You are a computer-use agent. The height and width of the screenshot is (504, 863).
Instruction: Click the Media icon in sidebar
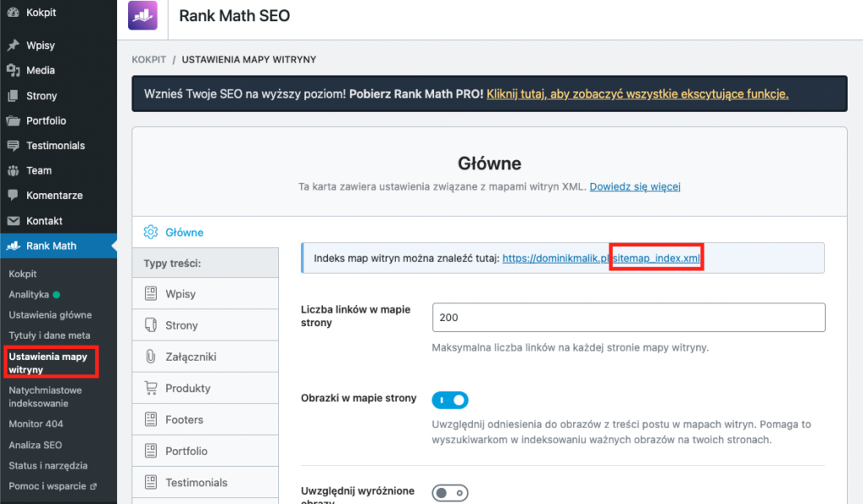[13, 71]
